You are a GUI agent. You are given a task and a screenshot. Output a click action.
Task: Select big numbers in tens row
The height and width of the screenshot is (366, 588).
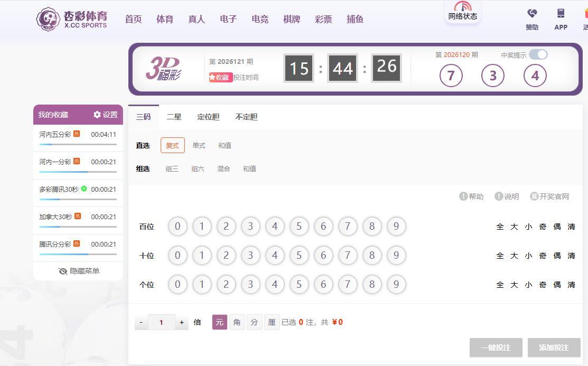[x=514, y=256]
